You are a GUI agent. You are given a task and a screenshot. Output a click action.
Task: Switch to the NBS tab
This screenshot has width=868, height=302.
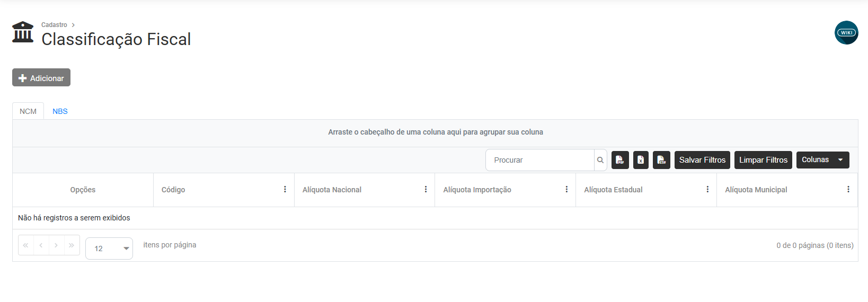pyautogui.click(x=60, y=111)
